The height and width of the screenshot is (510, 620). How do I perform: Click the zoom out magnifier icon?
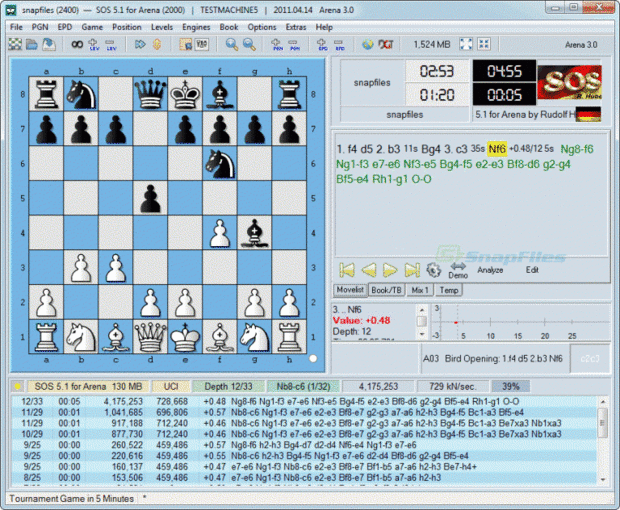point(250,44)
